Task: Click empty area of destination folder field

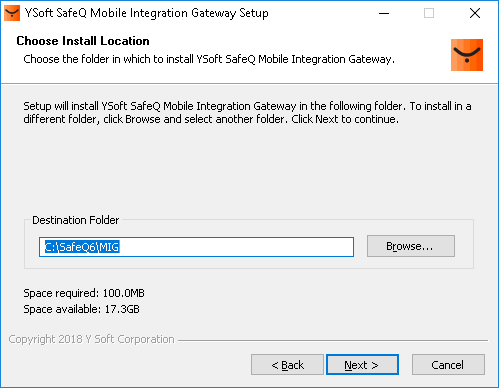Action: tap(237, 247)
